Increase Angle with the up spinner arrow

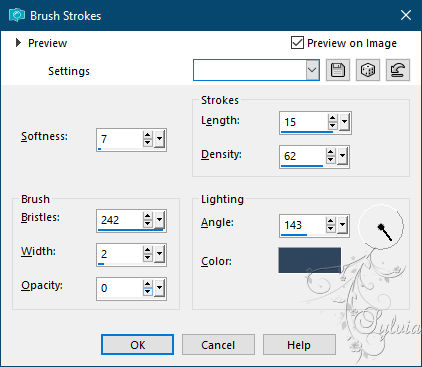point(330,221)
